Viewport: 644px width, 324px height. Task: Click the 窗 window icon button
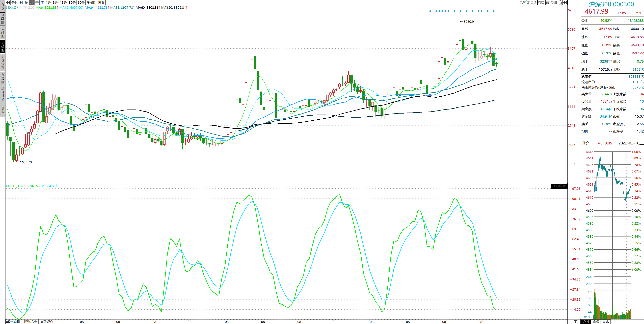548,3
